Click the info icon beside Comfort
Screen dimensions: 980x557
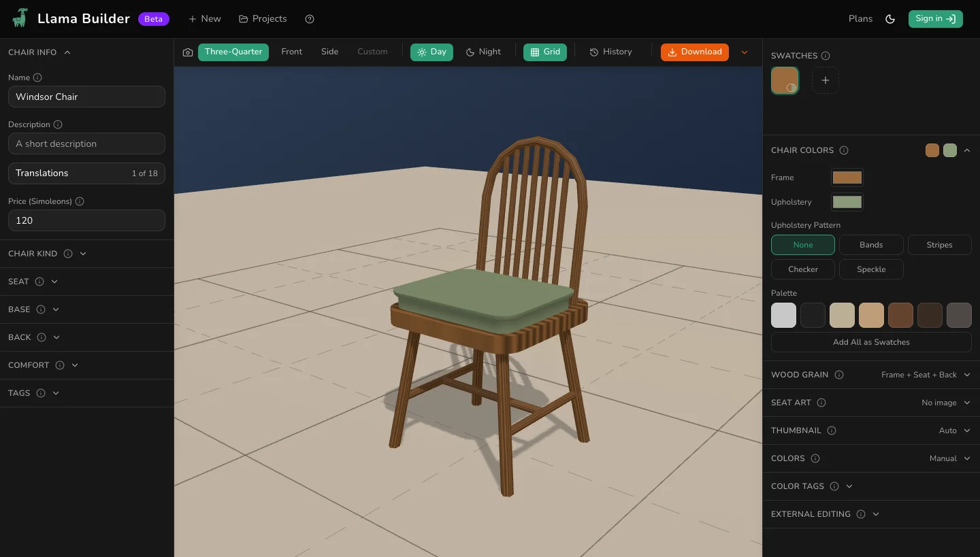(60, 365)
